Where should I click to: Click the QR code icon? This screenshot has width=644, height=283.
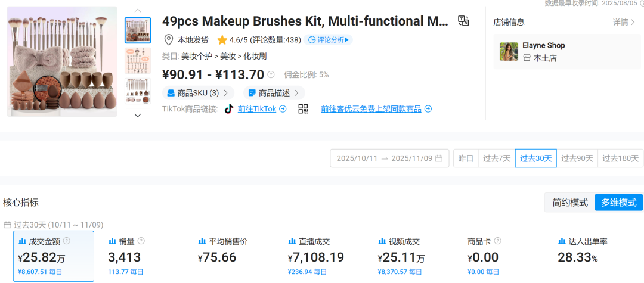point(303,108)
